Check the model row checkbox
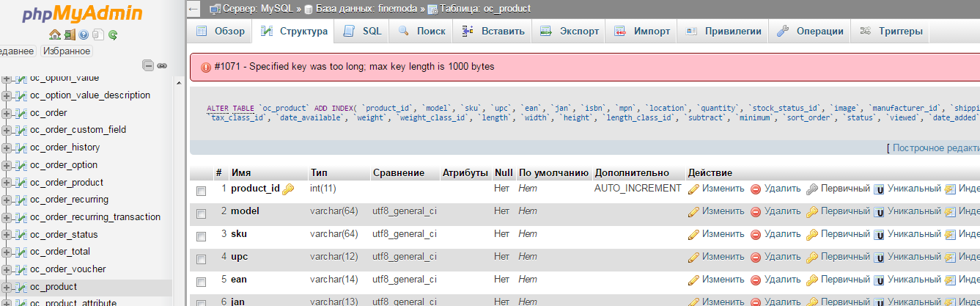The image size is (980, 306). tap(202, 214)
